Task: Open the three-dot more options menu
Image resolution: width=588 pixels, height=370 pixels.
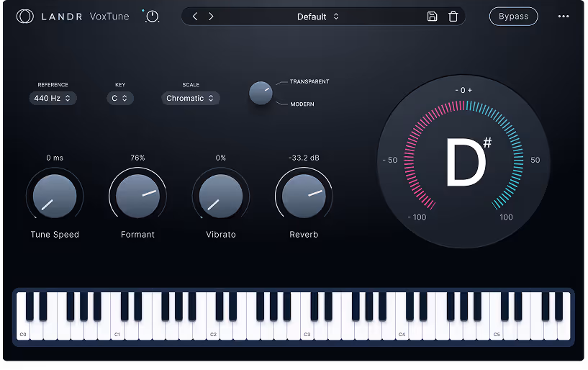Action: point(564,16)
